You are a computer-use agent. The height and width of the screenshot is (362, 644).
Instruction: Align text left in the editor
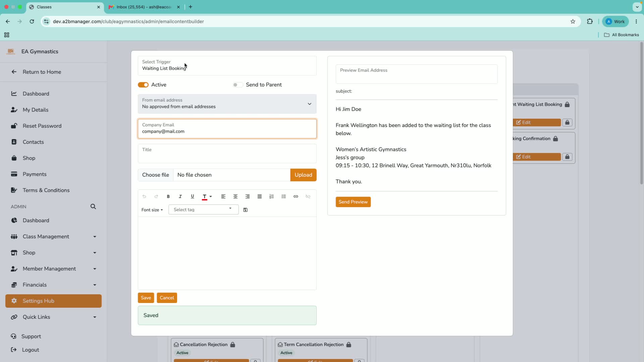[x=223, y=196]
